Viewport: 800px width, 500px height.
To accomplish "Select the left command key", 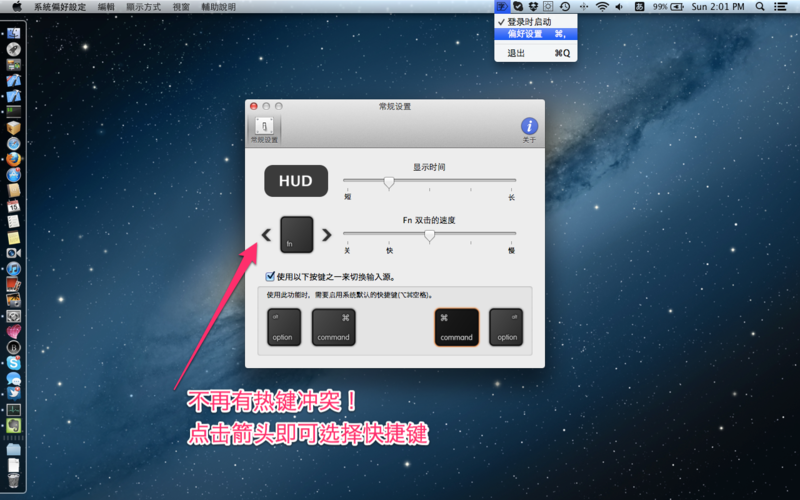I will point(334,327).
